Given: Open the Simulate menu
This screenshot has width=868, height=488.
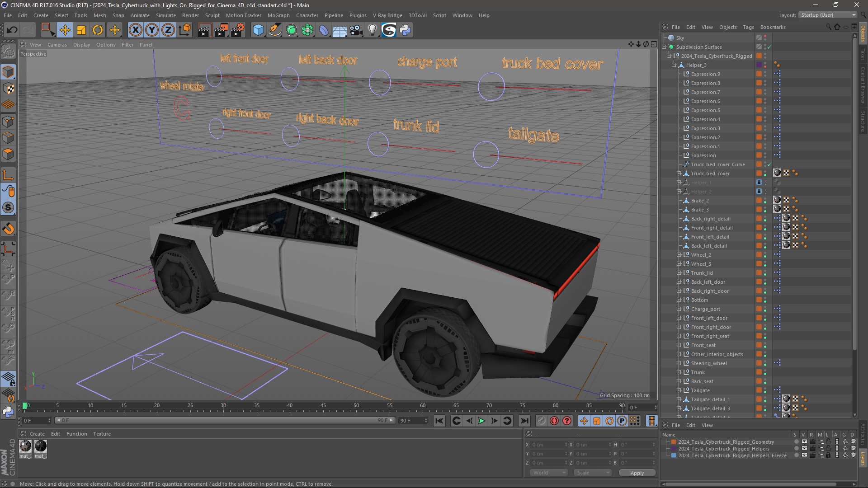Looking at the screenshot, I should click(x=166, y=15).
